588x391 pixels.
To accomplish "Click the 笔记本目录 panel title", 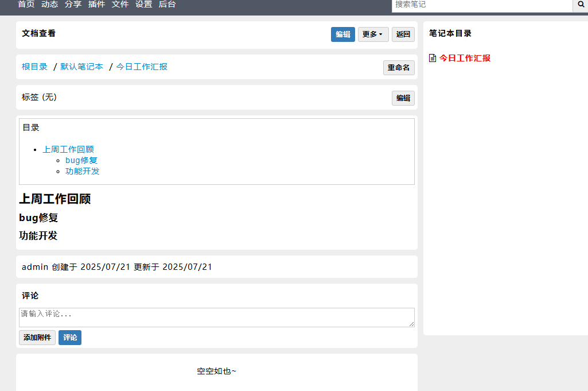I will [x=450, y=33].
